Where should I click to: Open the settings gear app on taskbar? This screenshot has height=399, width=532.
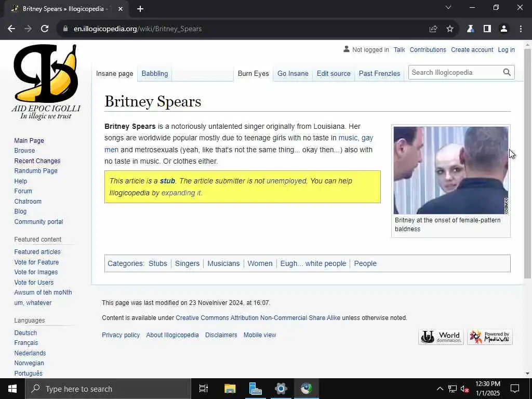[281, 389]
